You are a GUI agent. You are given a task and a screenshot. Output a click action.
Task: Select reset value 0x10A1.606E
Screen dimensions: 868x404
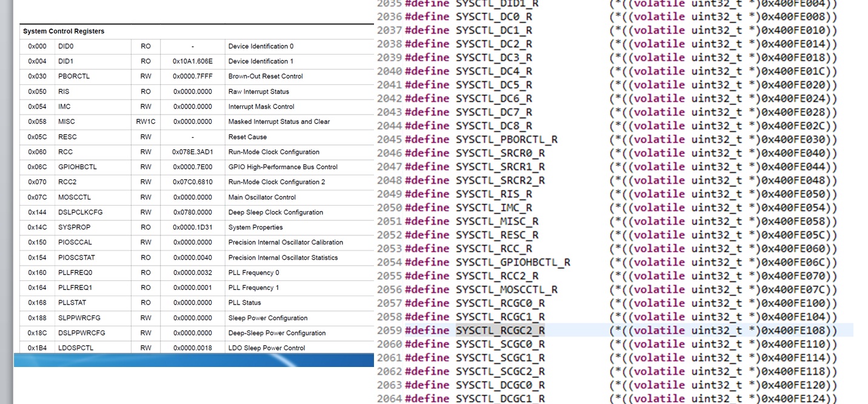[x=193, y=61]
